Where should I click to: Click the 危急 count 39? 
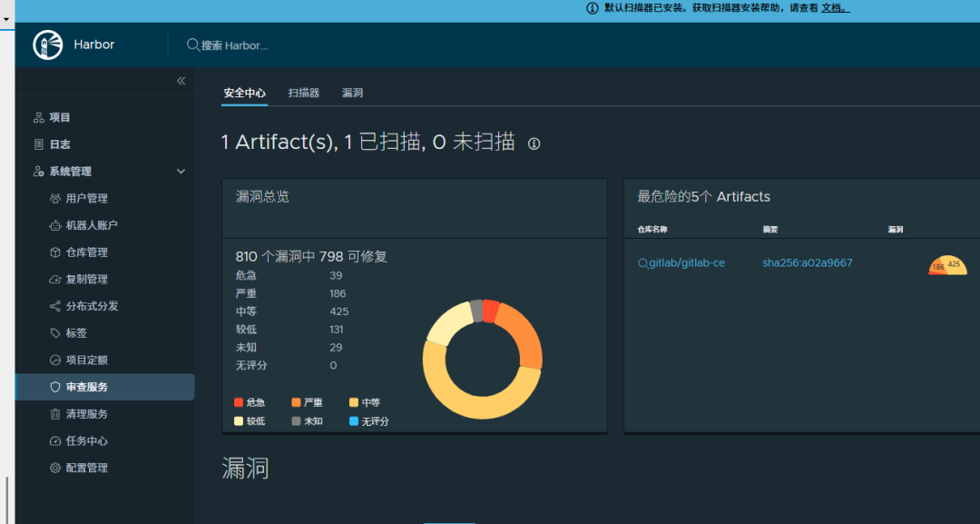tap(336, 276)
